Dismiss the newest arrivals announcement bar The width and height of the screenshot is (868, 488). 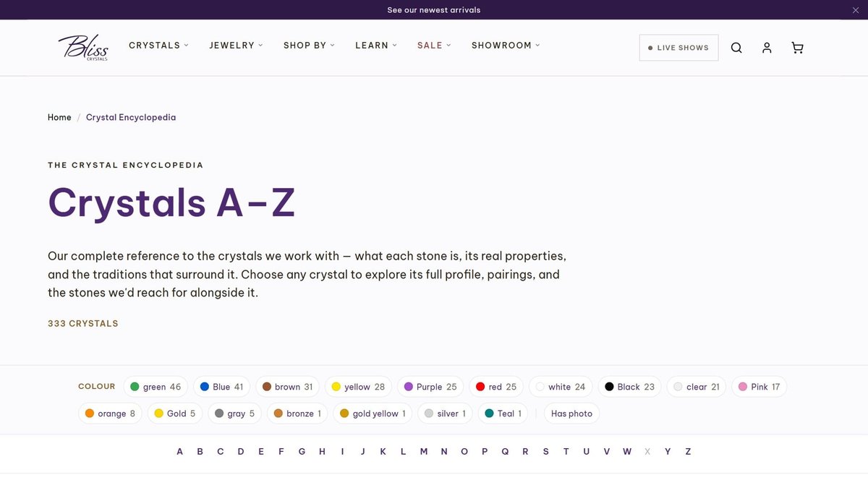856,10
